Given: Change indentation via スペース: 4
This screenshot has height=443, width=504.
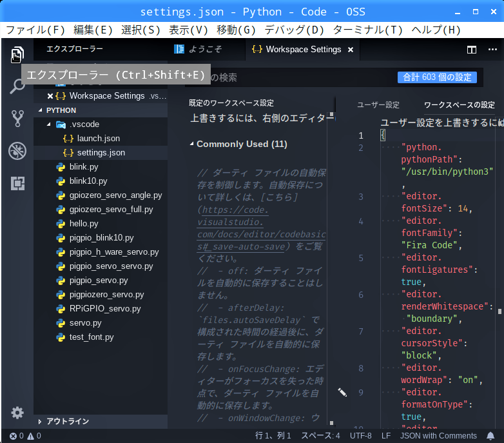Looking at the screenshot, I should click(x=320, y=436).
